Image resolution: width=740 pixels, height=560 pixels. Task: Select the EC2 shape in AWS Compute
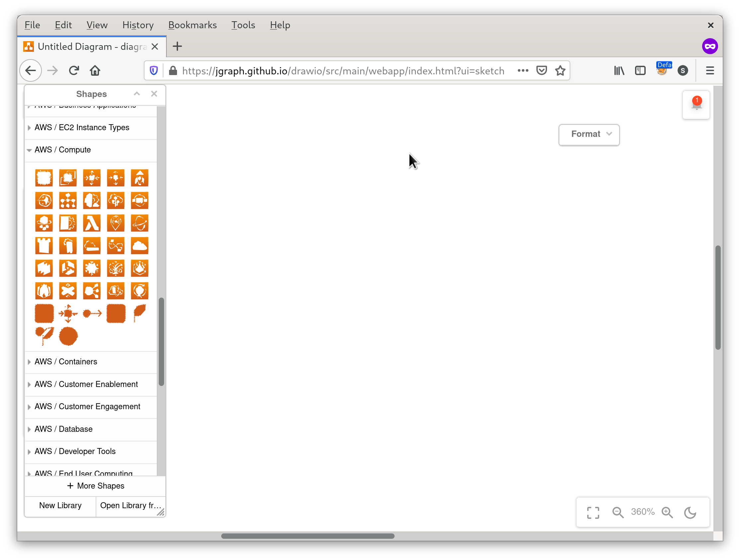point(44,178)
